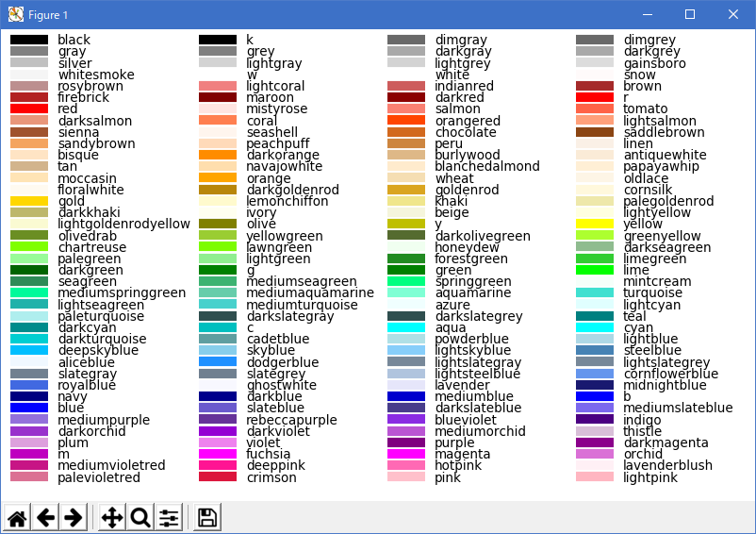Image resolution: width=756 pixels, height=534 pixels.
Task: Click the 'royalblue' label
Action: (87, 386)
